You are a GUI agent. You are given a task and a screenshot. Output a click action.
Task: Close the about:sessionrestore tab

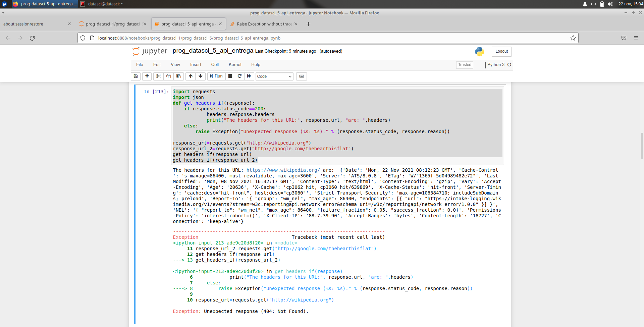pos(69,24)
